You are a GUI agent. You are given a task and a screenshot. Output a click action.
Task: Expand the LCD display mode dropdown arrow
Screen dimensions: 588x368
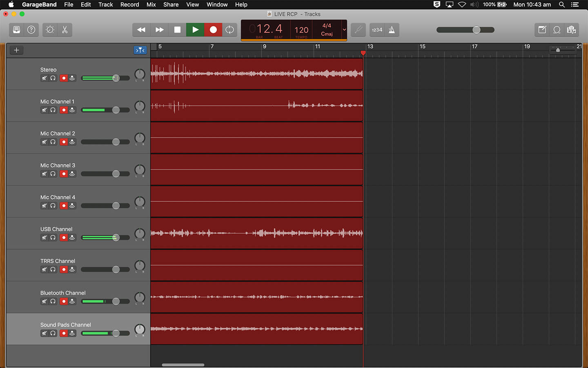click(x=344, y=30)
